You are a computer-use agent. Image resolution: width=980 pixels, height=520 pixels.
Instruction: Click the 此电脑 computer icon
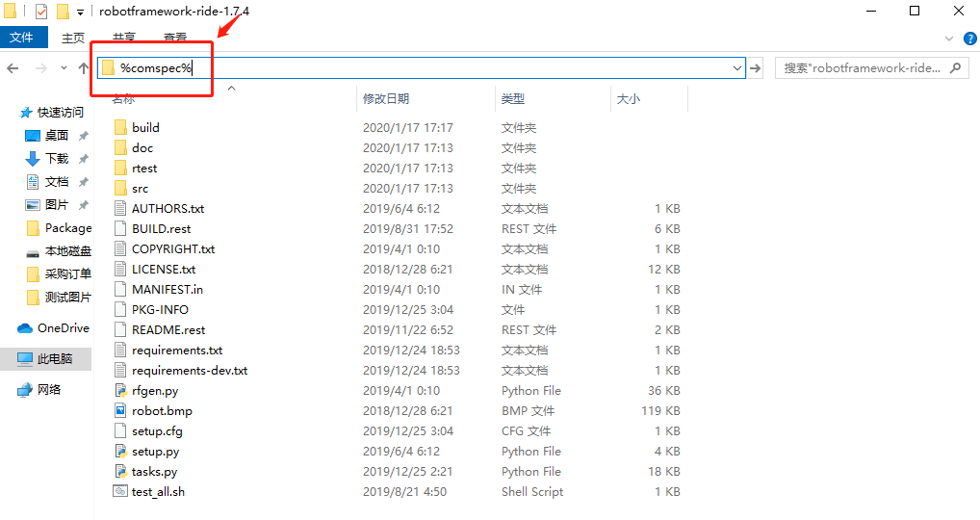25,359
